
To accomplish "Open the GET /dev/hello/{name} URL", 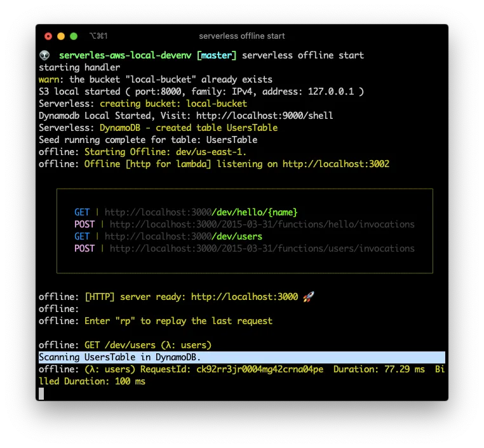I will tap(201, 212).
